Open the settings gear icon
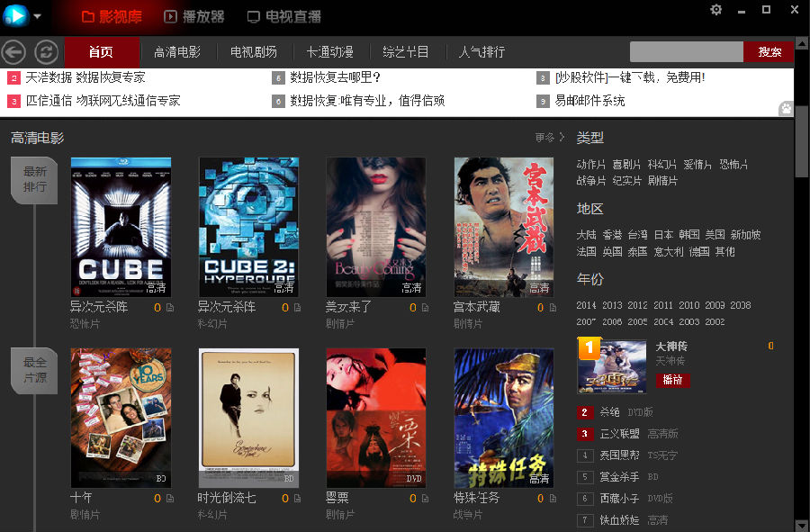Screen dimensions: 810x532 coord(716,10)
